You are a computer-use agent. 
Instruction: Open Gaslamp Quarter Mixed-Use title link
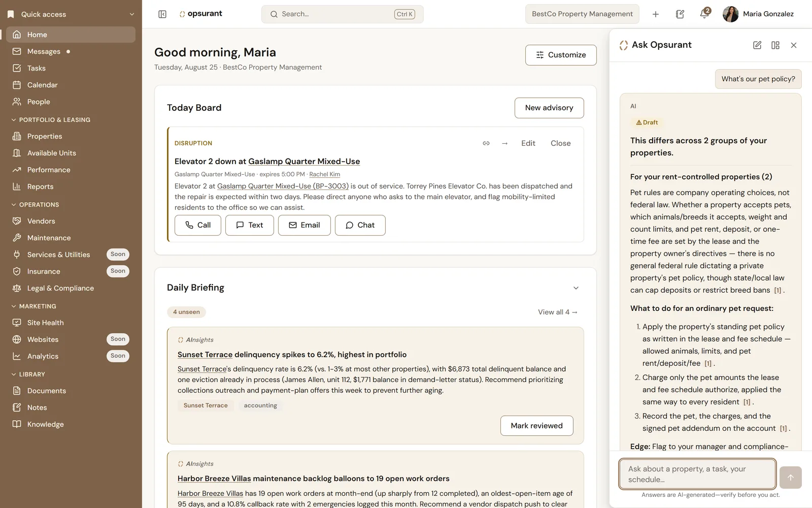[x=304, y=162]
